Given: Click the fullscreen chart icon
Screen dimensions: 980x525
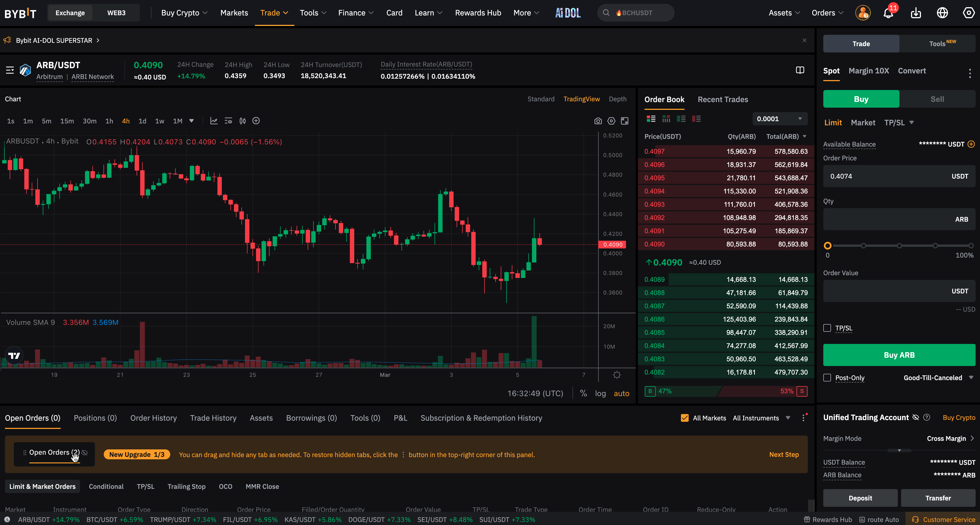Looking at the screenshot, I should (x=624, y=121).
